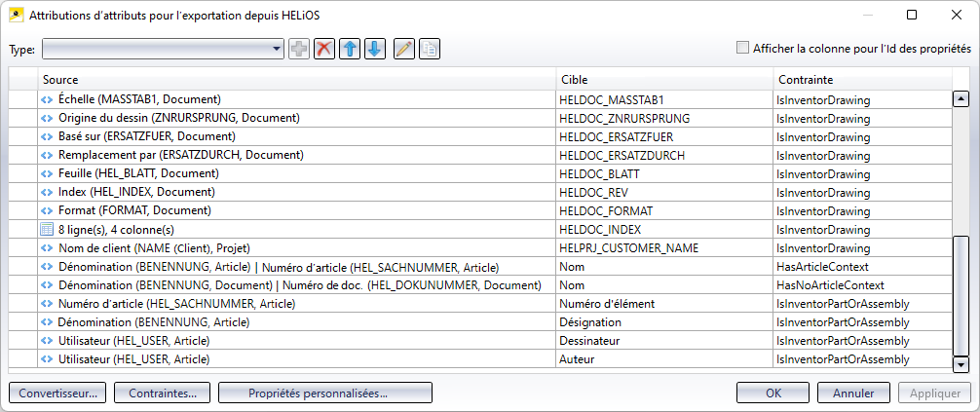Click attribute icon beside Échelle row

click(47, 99)
